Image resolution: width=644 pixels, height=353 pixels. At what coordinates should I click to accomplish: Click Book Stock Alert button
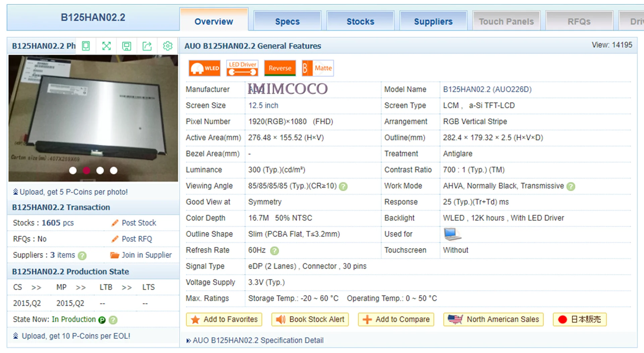310,319
